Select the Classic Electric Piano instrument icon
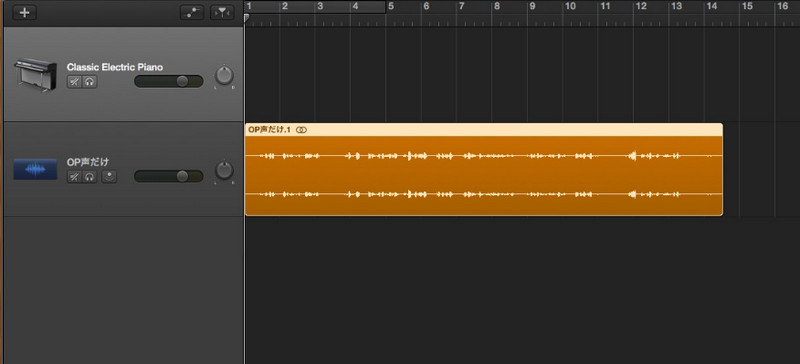This screenshot has width=800, height=364. [35, 75]
